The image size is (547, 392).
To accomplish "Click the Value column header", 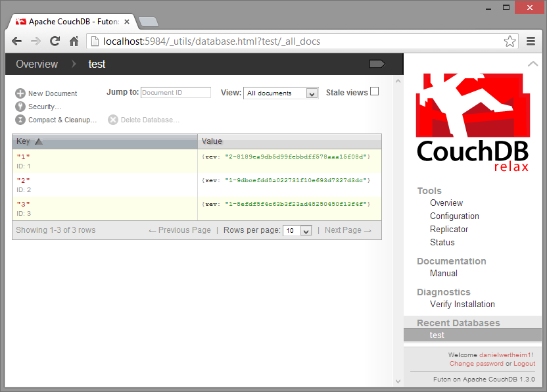I will [x=289, y=141].
